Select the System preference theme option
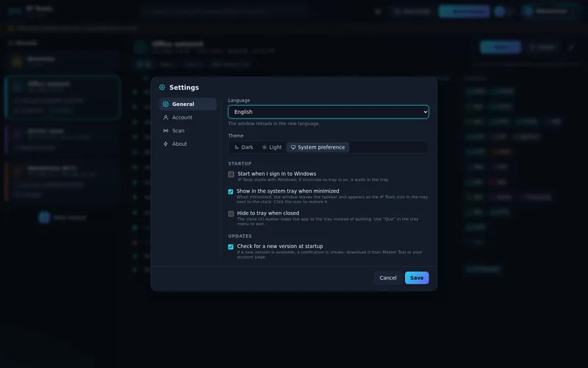Screen dimensions: 588x368 [x=318, y=147]
